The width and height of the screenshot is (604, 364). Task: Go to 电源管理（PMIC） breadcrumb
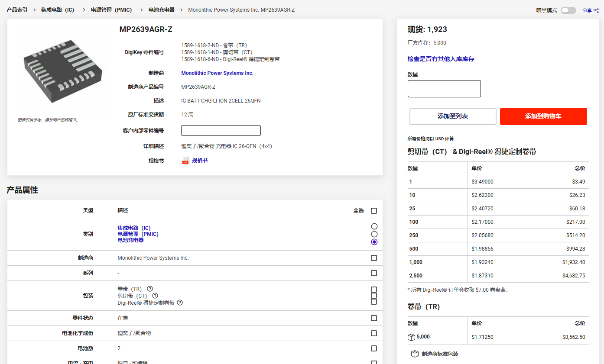tap(111, 10)
